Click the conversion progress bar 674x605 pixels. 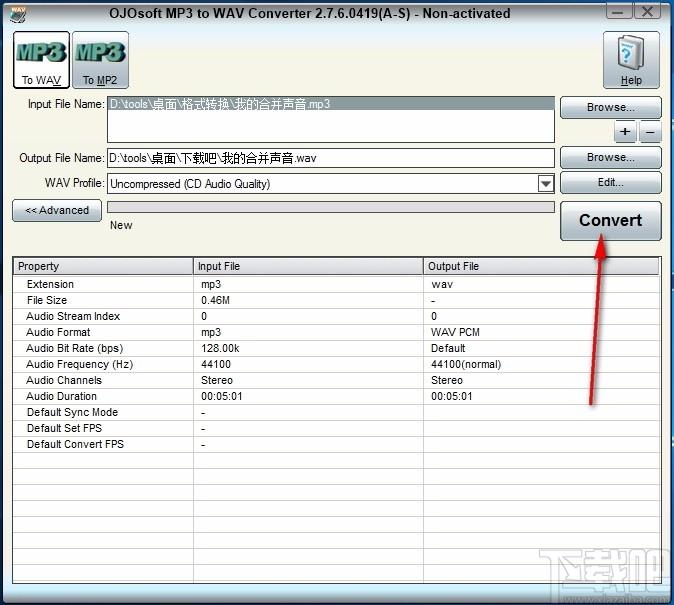coord(331,207)
